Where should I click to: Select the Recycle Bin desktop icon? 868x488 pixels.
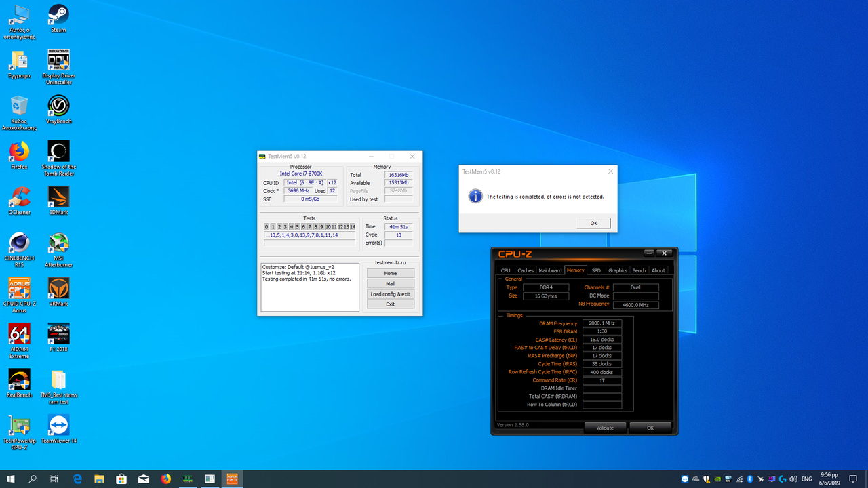(x=19, y=113)
